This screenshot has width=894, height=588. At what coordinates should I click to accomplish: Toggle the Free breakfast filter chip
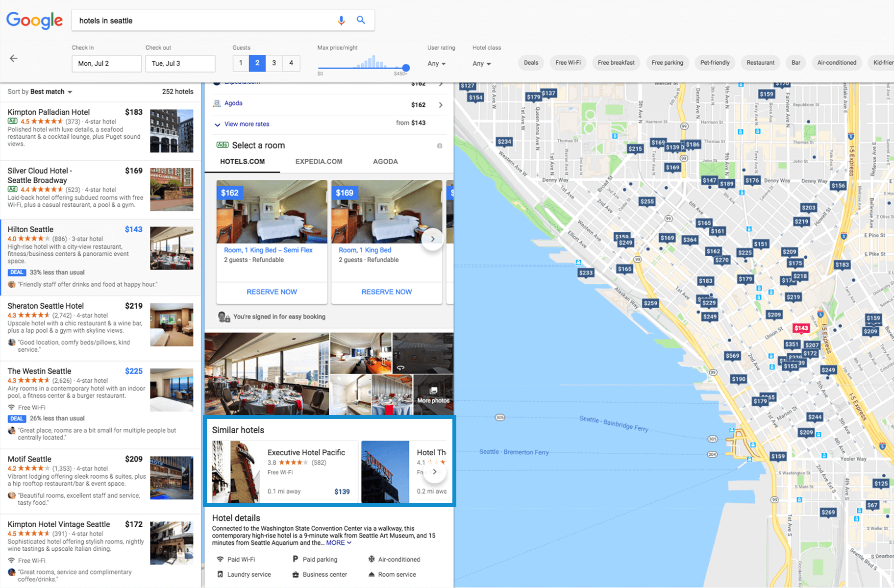(x=616, y=63)
